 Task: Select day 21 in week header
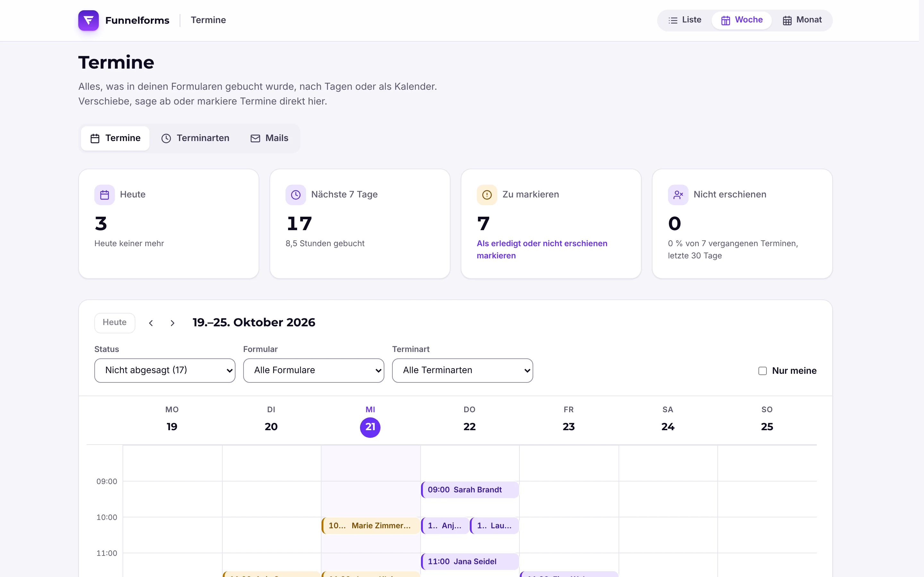click(x=370, y=427)
